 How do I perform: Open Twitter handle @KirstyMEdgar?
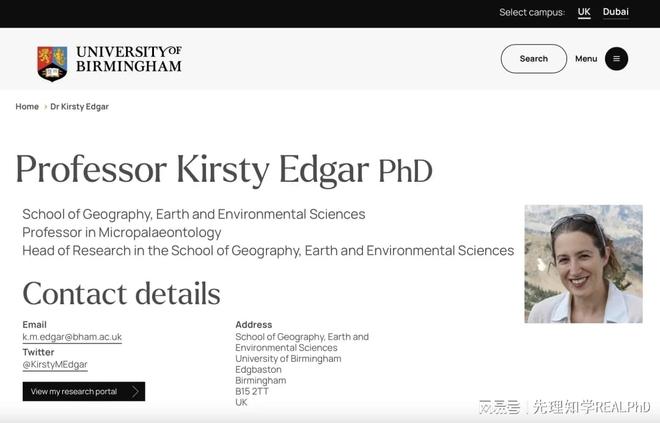[55, 364]
